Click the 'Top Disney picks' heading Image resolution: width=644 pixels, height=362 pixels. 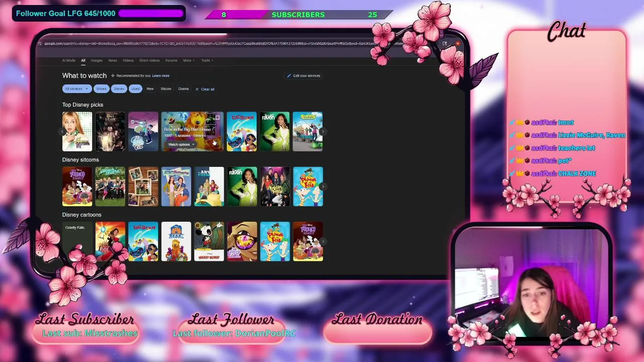pos(83,105)
